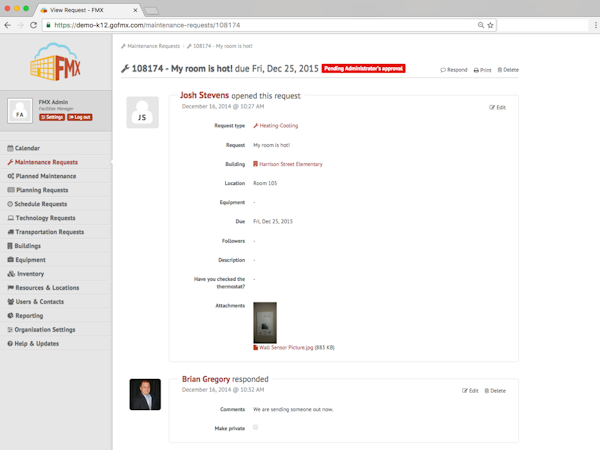Click the Users & Contacts icon
The width and height of the screenshot is (600, 450).
coord(11,302)
